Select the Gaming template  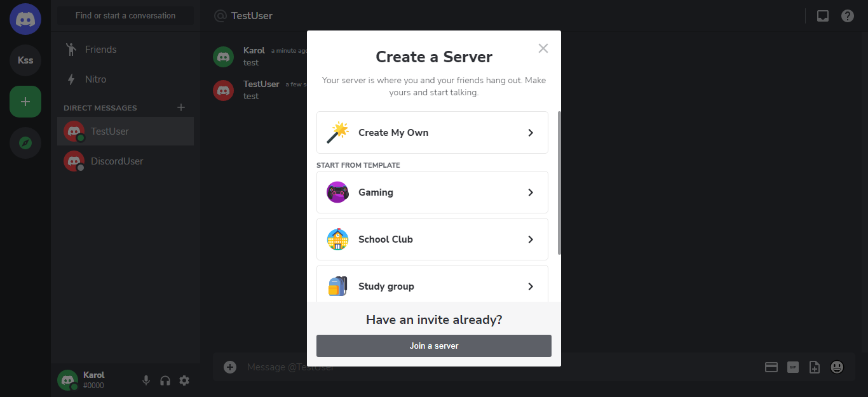(432, 192)
